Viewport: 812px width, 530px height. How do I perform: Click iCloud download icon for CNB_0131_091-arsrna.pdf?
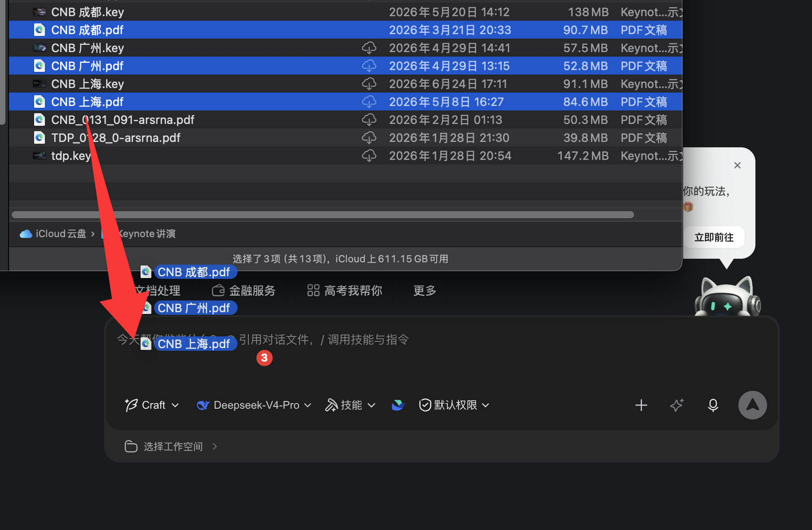click(x=369, y=120)
